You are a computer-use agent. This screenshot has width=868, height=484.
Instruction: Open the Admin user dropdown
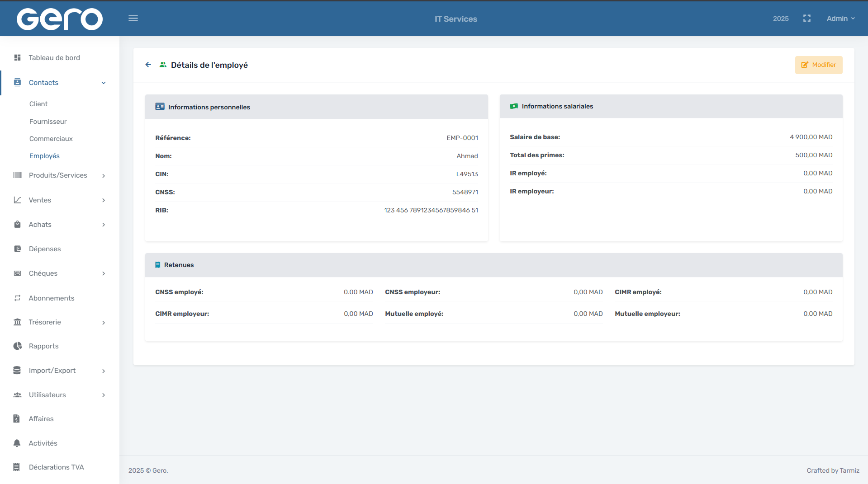point(840,19)
